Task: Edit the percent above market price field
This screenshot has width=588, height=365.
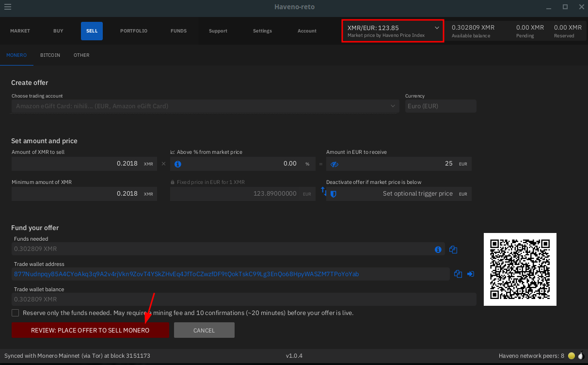Action: [x=242, y=164]
